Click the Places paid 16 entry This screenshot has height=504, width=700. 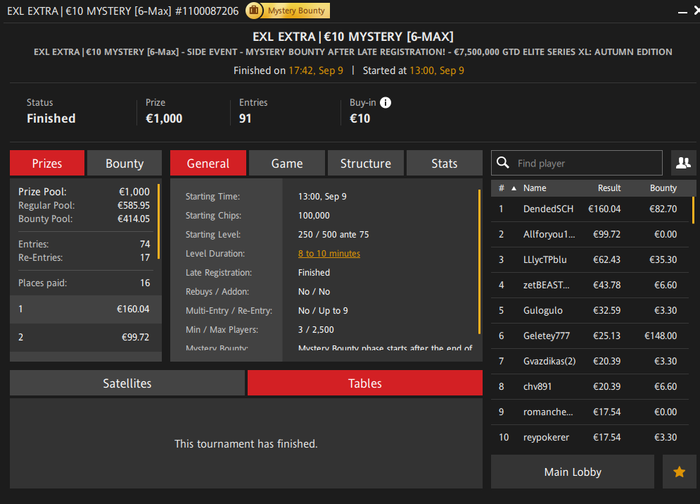point(84,283)
